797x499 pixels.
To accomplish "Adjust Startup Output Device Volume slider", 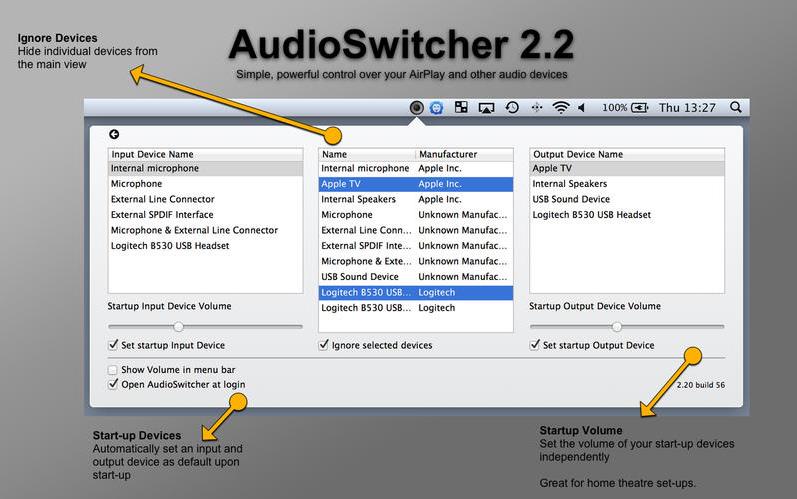I will point(617,326).
